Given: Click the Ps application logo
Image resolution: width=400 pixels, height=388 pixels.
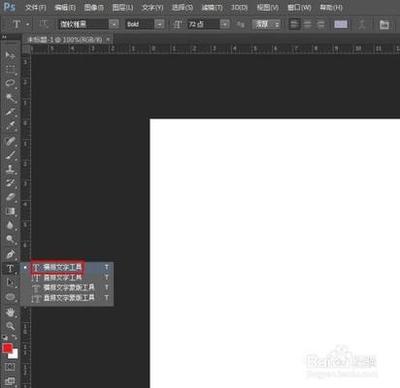Looking at the screenshot, I should tap(9, 7).
